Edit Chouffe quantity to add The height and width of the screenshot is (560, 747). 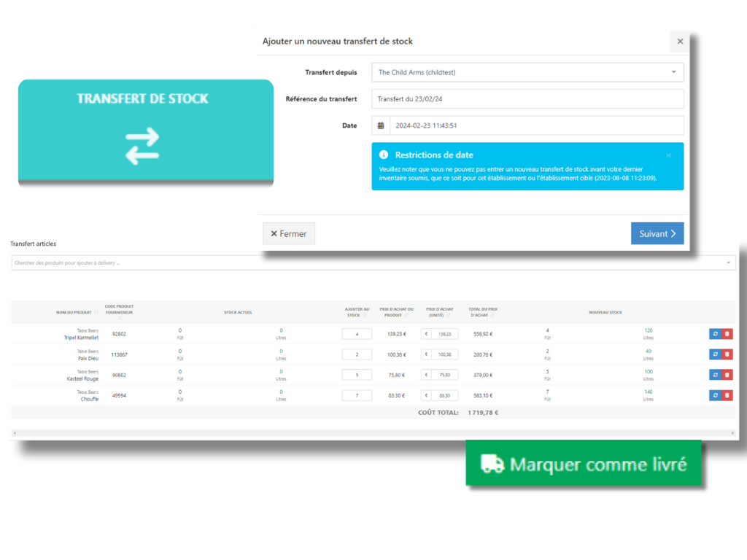point(357,395)
